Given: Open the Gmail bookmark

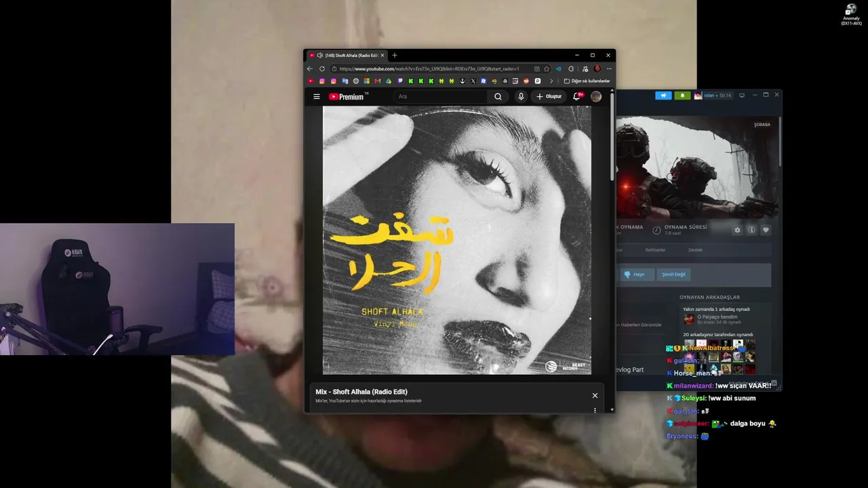Looking at the screenshot, I should pyautogui.click(x=378, y=81).
